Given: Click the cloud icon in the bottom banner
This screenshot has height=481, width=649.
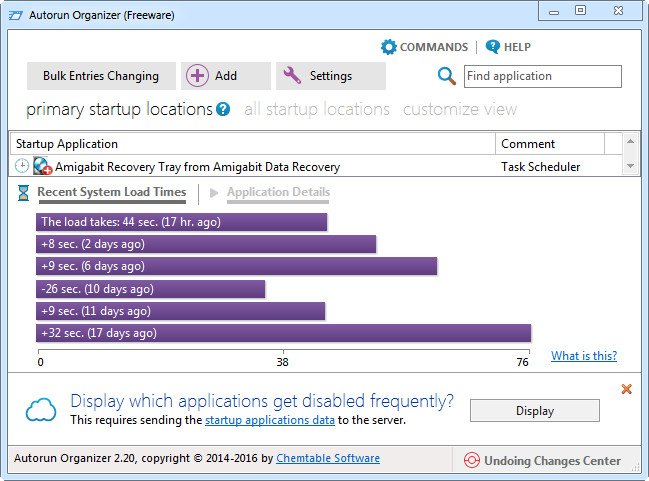Looking at the screenshot, I should pyautogui.click(x=41, y=410).
